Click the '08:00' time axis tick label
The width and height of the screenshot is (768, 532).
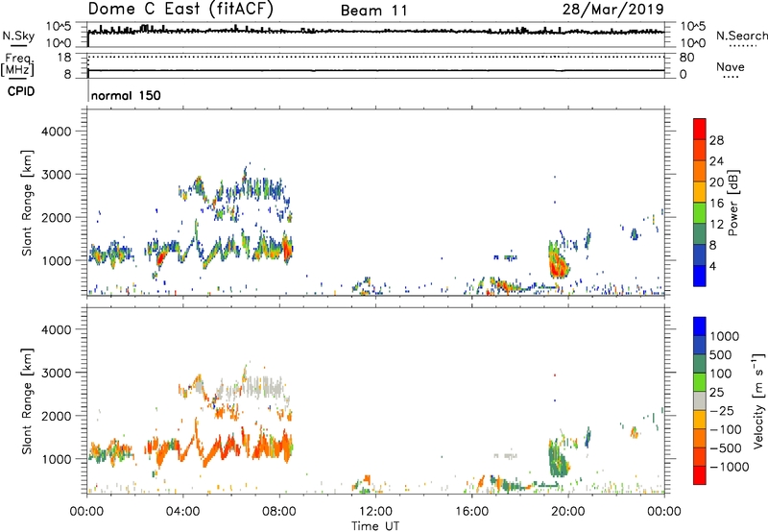(x=279, y=512)
